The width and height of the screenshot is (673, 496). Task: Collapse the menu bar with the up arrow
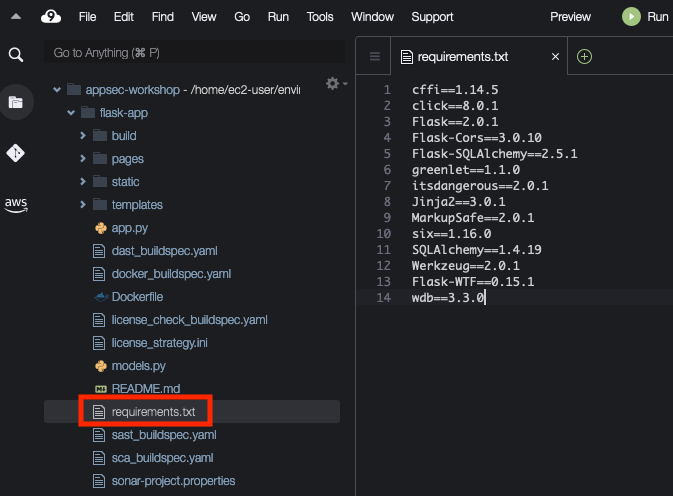16,17
